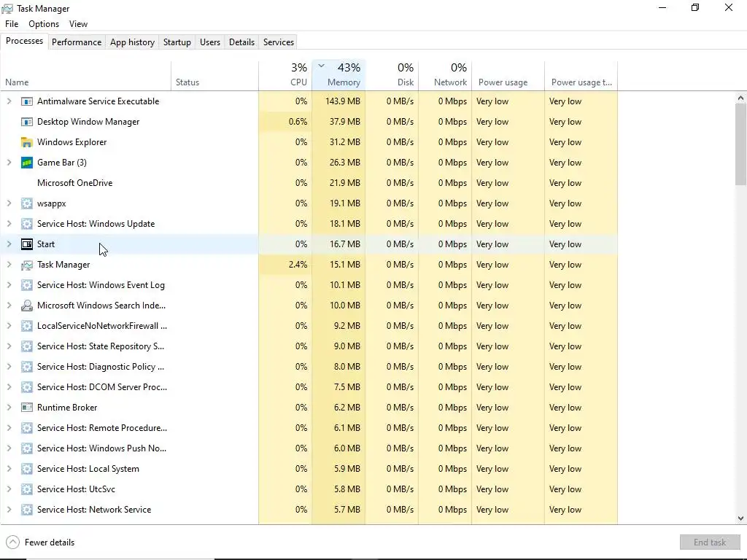The image size is (747, 560).
Task: Sort by the Power usage column header
Action: pyautogui.click(x=508, y=75)
